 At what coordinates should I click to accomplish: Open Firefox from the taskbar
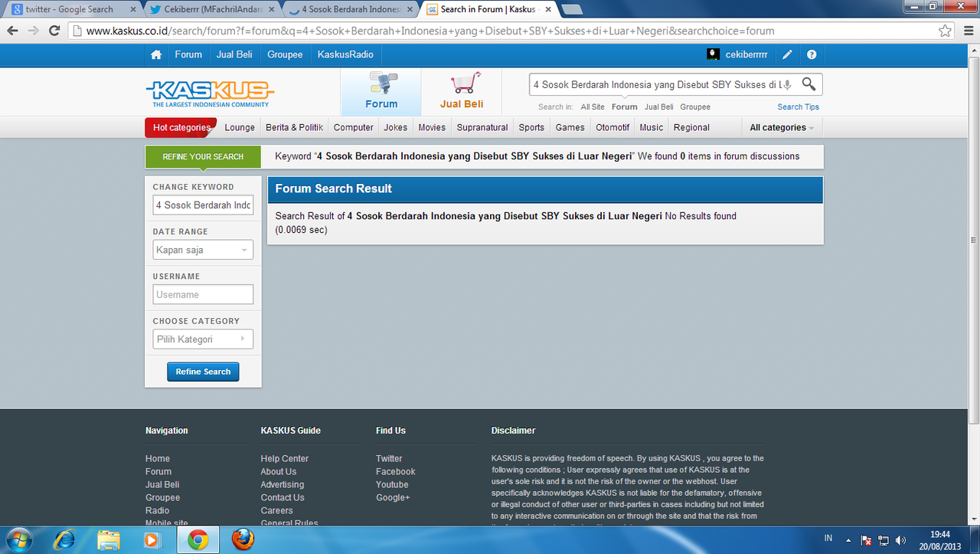pos(243,539)
